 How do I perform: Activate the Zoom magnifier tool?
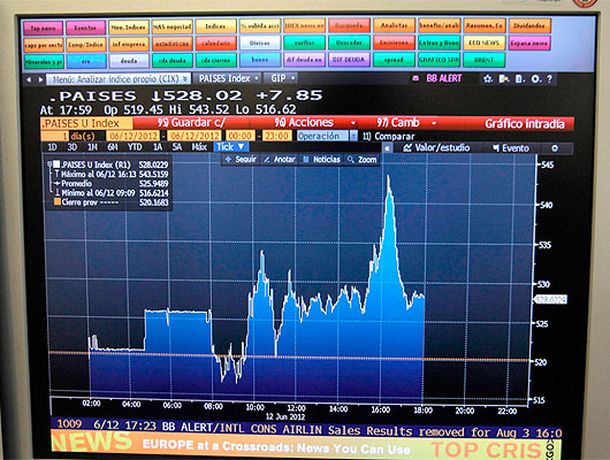coord(362,160)
